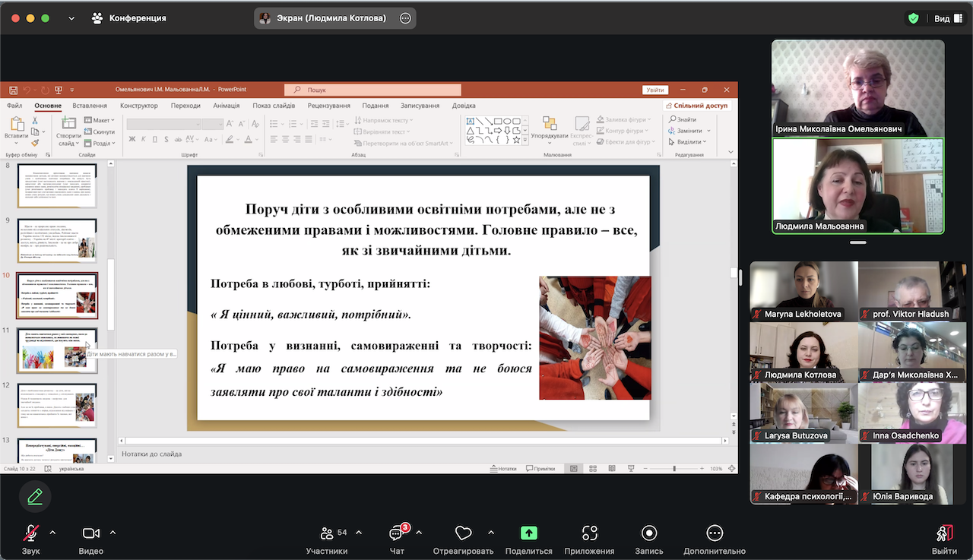Screen dimensions: 973x560
Task: Open the Apps icon
Action: [x=589, y=533]
